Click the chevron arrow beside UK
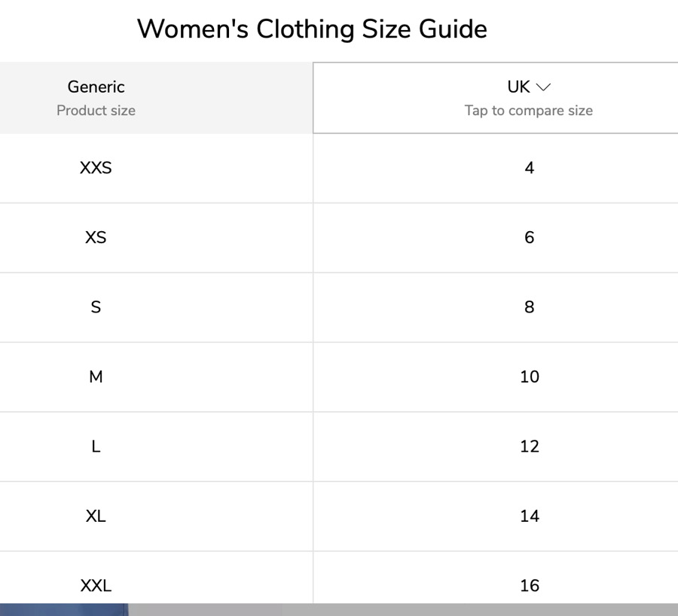678x616 pixels. tap(543, 87)
